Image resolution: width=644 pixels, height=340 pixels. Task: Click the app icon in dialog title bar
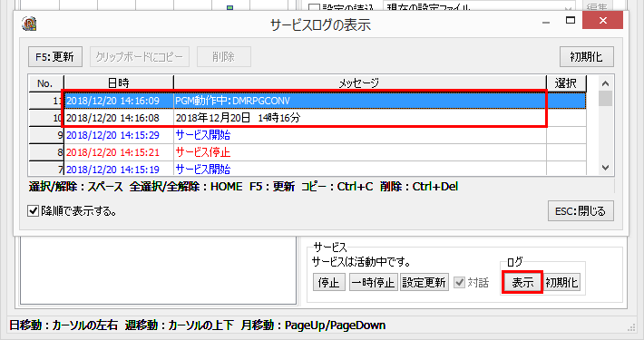tap(29, 24)
